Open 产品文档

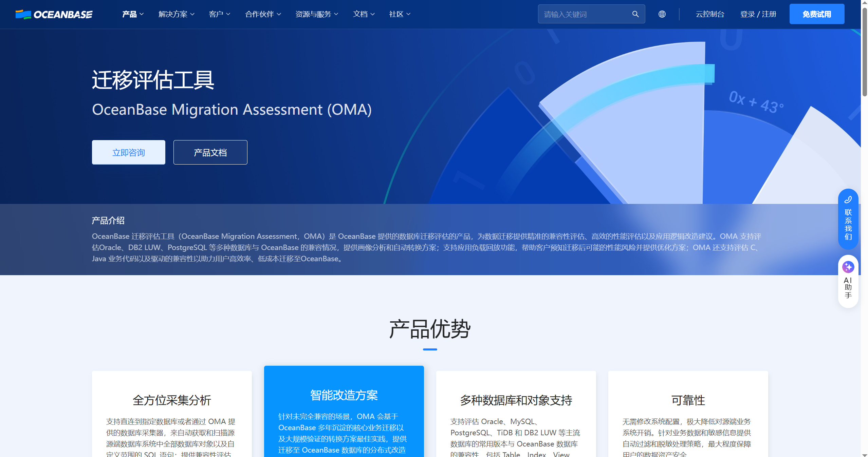210,152
